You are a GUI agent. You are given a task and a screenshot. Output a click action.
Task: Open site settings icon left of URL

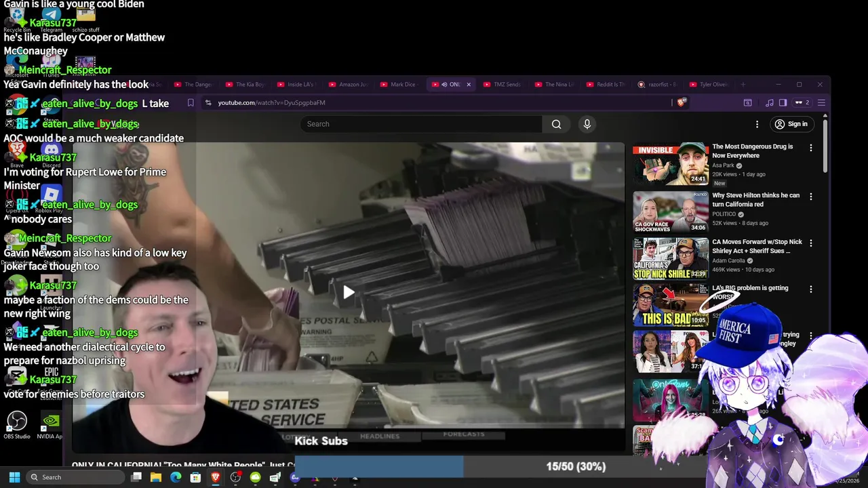tap(208, 102)
